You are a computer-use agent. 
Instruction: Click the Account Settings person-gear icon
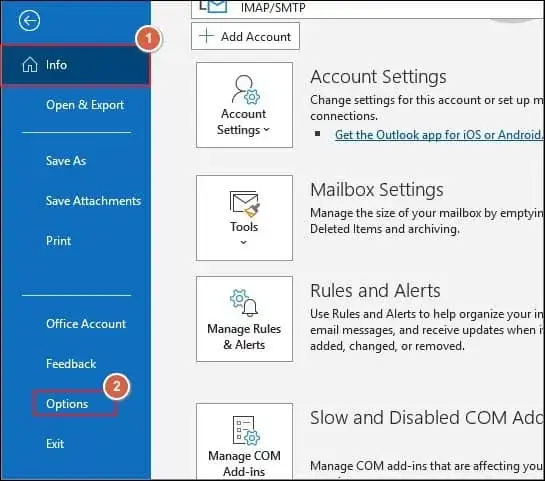coord(245,89)
